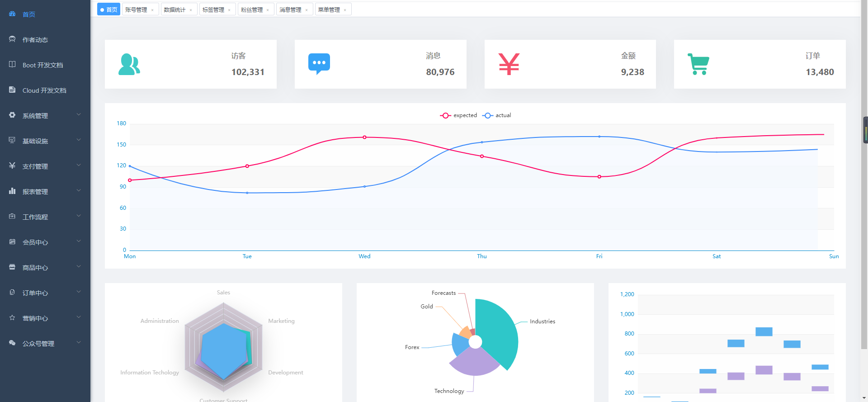This screenshot has width=868, height=402.
Task: Close the 账号管理 tab
Action: [x=152, y=10]
